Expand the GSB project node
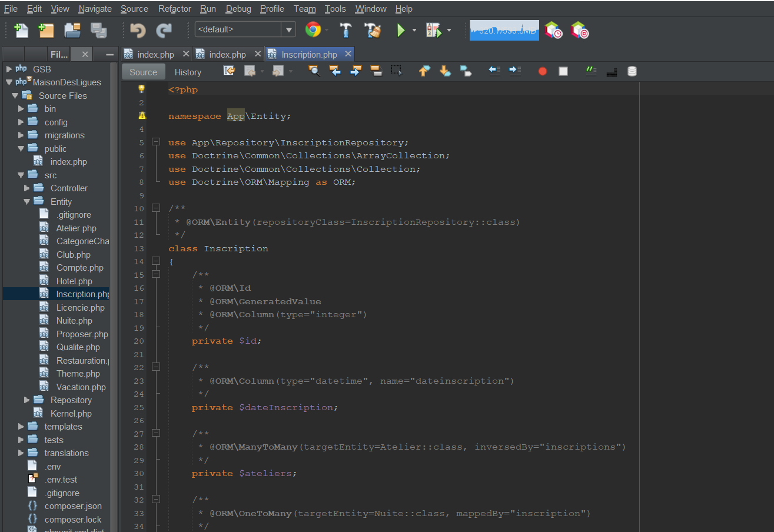Screen dimensions: 774x532 (9, 69)
